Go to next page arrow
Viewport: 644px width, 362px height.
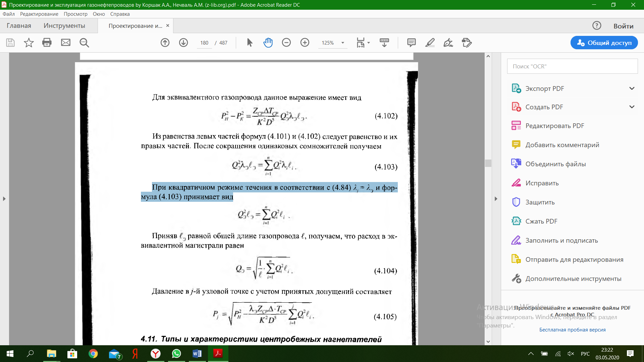(x=183, y=43)
